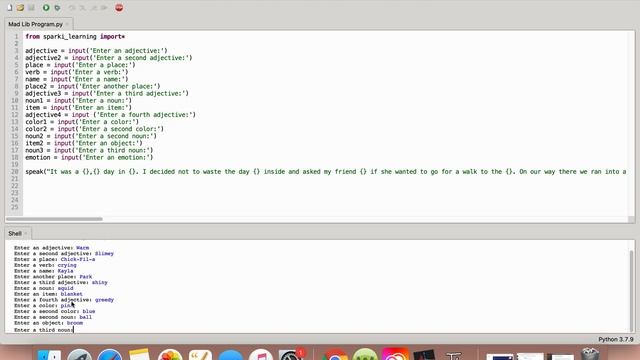
Task: Click shell line 'Enter a verb: crying'
Action: [x=45, y=265]
